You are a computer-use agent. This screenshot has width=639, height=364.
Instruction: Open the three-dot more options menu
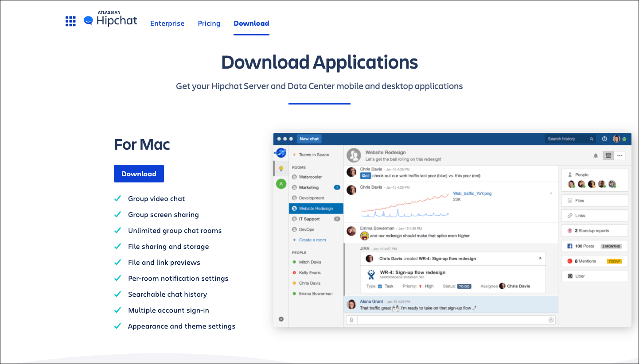pos(620,155)
